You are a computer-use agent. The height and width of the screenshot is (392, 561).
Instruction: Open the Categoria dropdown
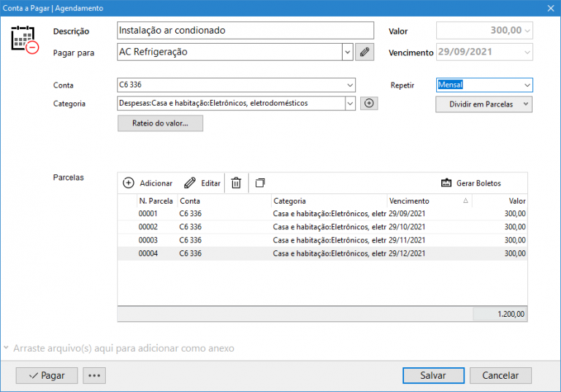pyautogui.click(x=350, y=104)
